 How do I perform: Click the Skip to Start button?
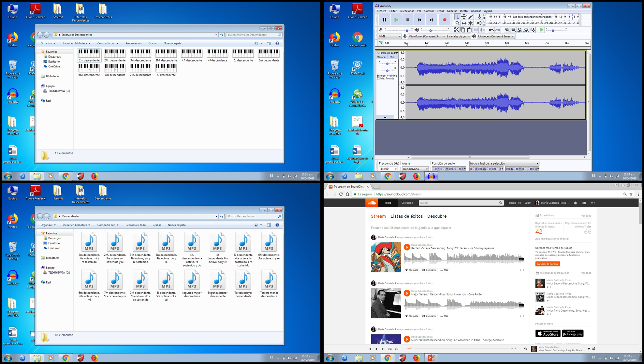(419, 20)
